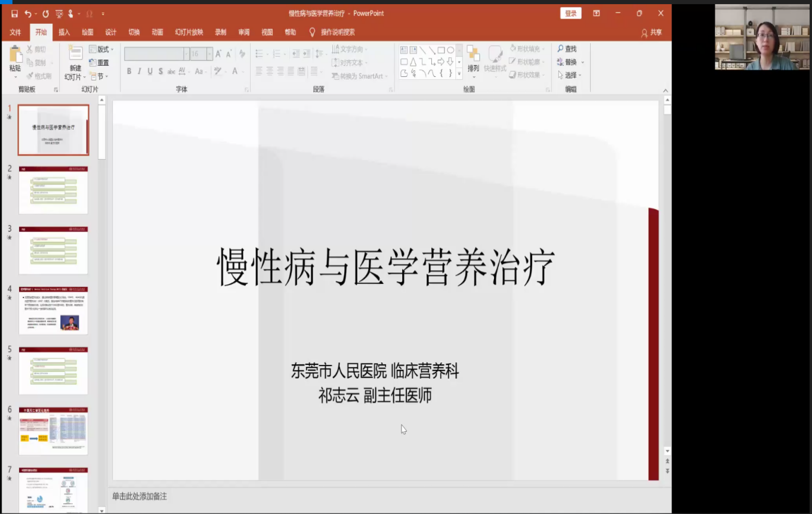The width and height of the screenshot is (812, 514).
Task: Switch to the Insert (插入) tab
Action: pos(64,32)
